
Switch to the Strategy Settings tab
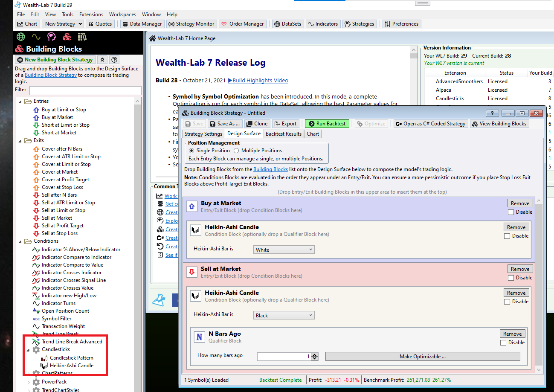tap(203, 134)
